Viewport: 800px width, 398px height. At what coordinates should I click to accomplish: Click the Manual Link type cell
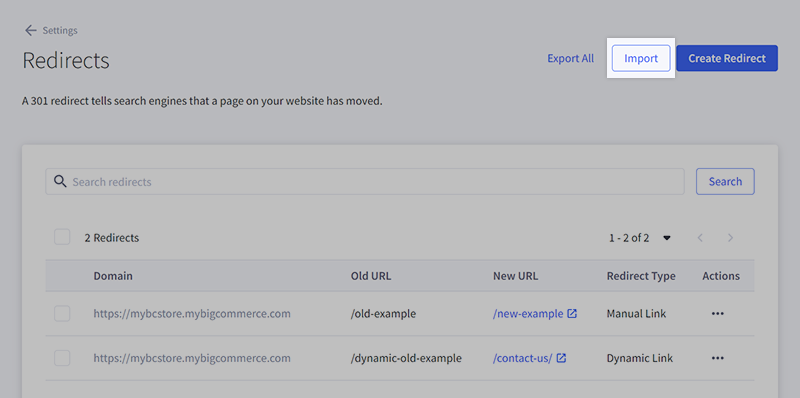(636, 313)
